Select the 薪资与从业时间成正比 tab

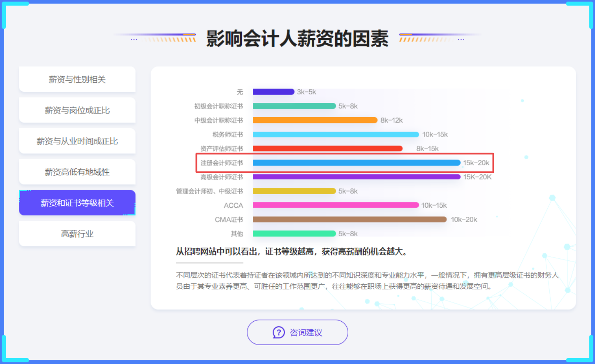tap(77, 141)
